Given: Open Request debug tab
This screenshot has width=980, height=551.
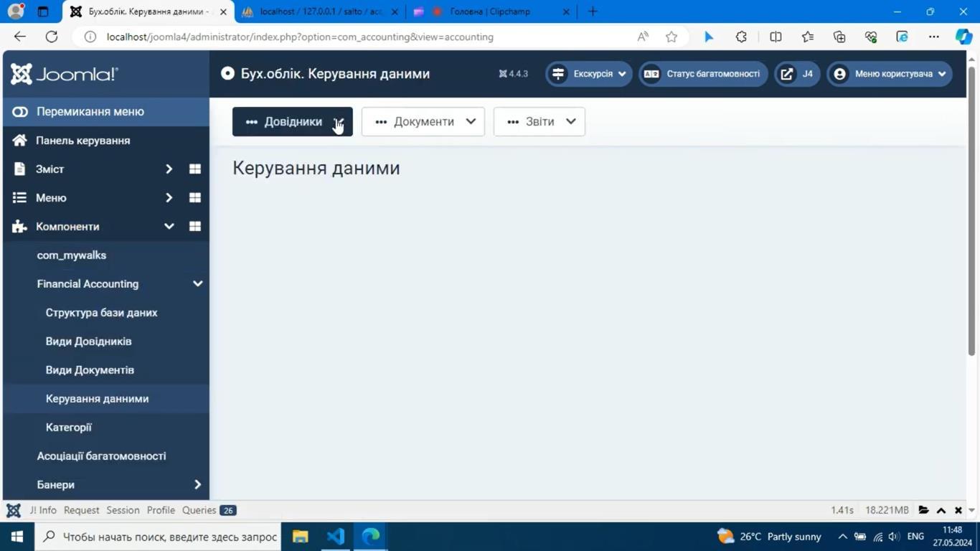Looking at the screenshot, I should click(82, 510).
